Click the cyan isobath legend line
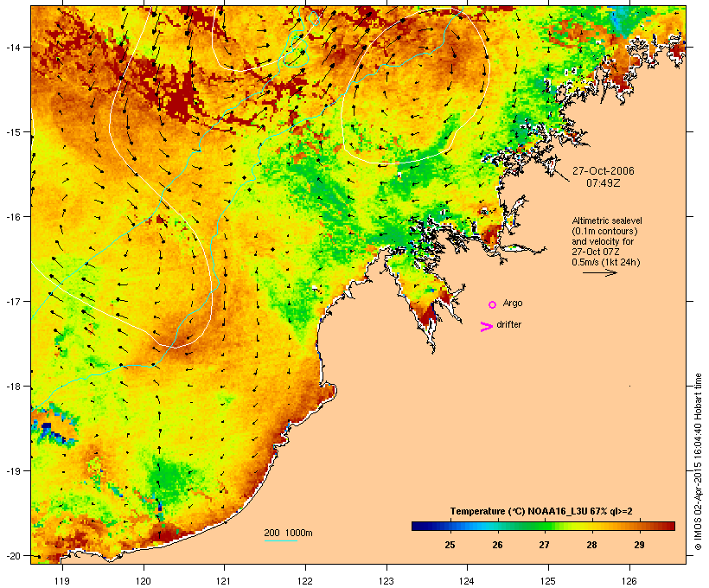This screenshot has width=709, height=588. point(280,540)
